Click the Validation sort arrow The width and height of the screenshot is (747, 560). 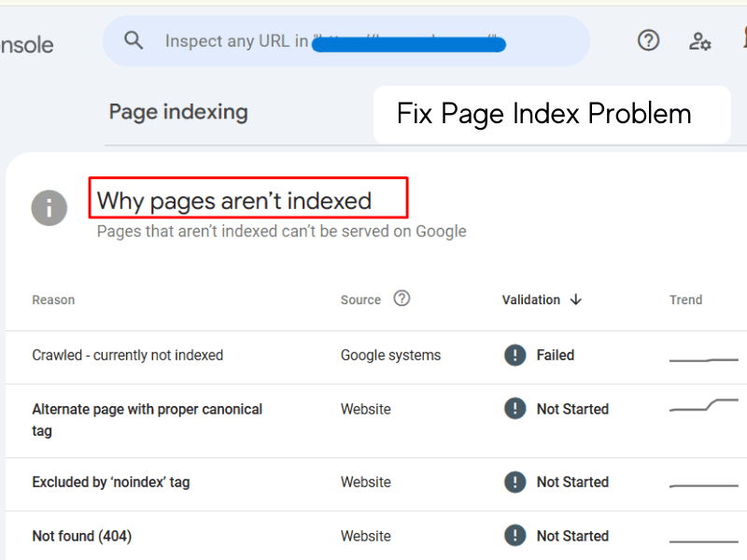tap(576, 300)
